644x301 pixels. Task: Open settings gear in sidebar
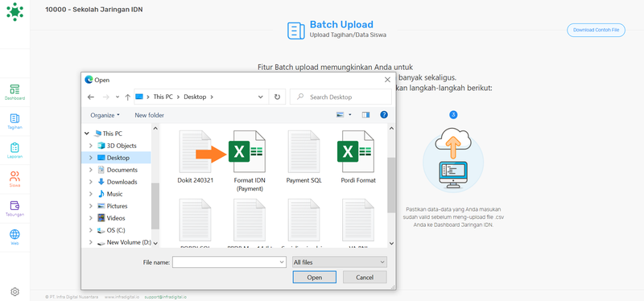pos(14,291)
